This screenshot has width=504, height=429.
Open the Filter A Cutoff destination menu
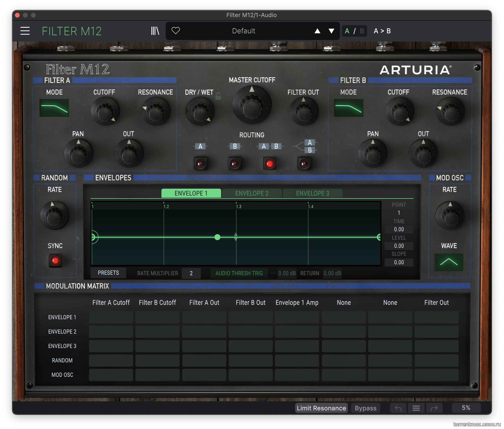[111, 302]
